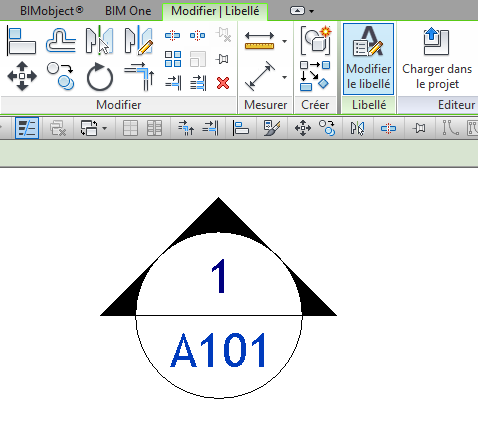The width and height of the screenshot is (478, 424).
Task: Click Create Group icon with brackets
Action: point(315,40)
